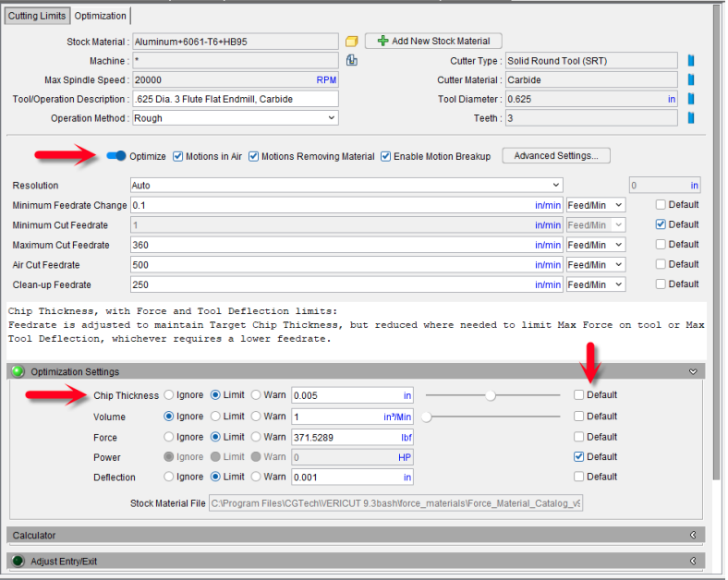Switch to the Cutting Limits tab
This screenshot has height=580, width=728.
(37, 16)
